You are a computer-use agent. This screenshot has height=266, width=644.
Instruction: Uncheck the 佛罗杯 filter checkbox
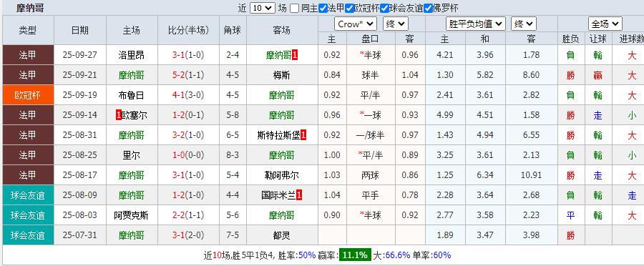tap(428, 8)
